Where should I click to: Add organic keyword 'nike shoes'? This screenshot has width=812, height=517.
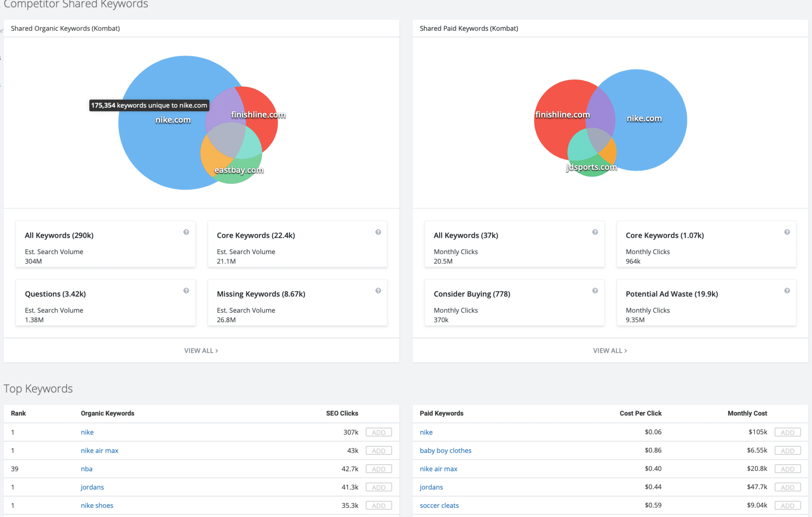(x=379, y=506)
